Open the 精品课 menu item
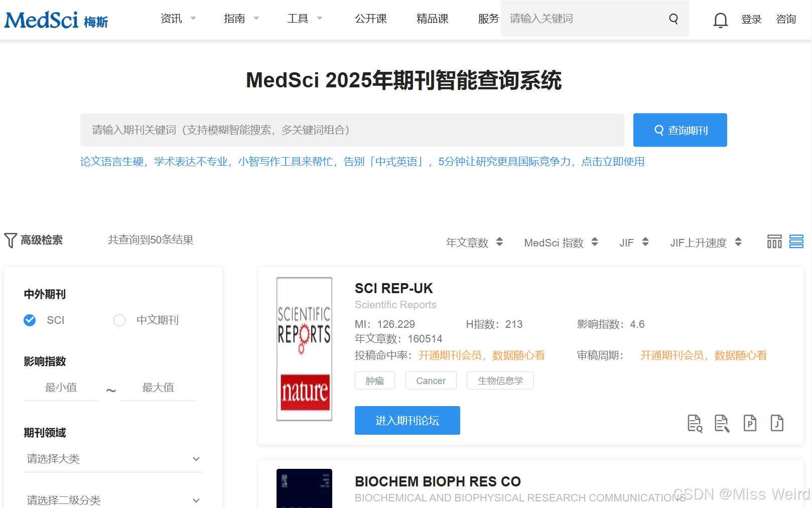Viewport: 812px width, 508px height. tap(433, 19)
